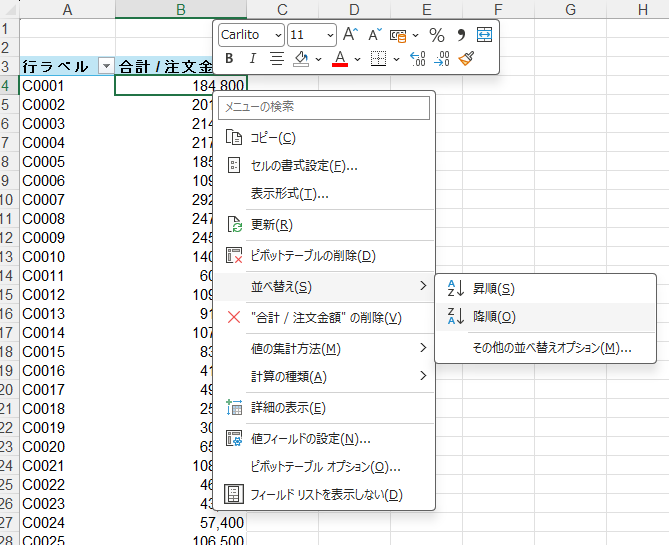The height and width of the screenshot is (545, 669).
Task: Click the 行ラベル header cell
Action: [x=67, y=66]
